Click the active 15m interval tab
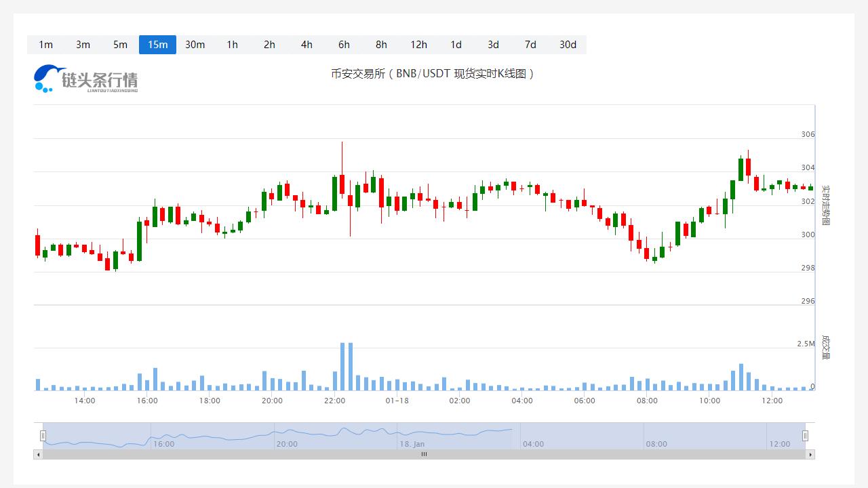 [157, 45]
